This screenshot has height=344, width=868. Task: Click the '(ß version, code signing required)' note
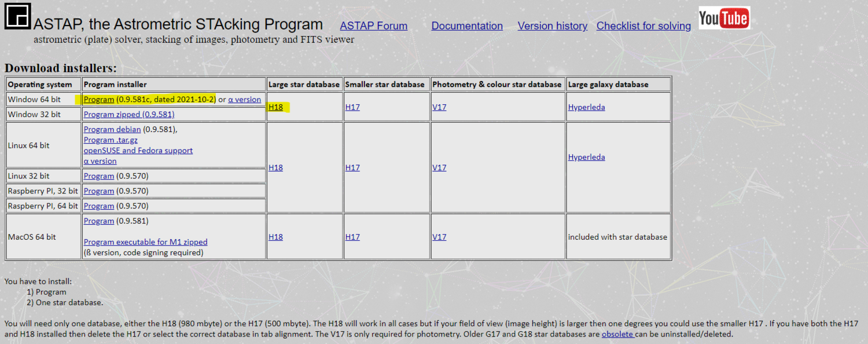pyautogui.click(x=144, y=252)
